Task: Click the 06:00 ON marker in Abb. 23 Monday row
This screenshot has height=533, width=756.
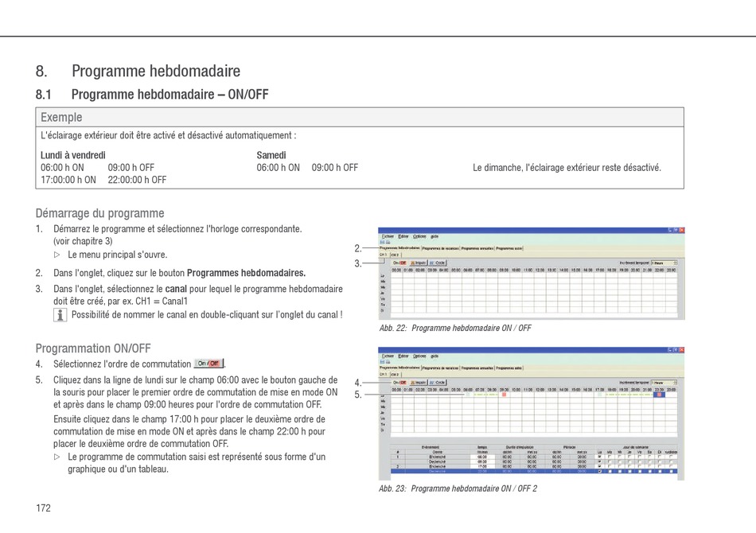Action: 468,395
